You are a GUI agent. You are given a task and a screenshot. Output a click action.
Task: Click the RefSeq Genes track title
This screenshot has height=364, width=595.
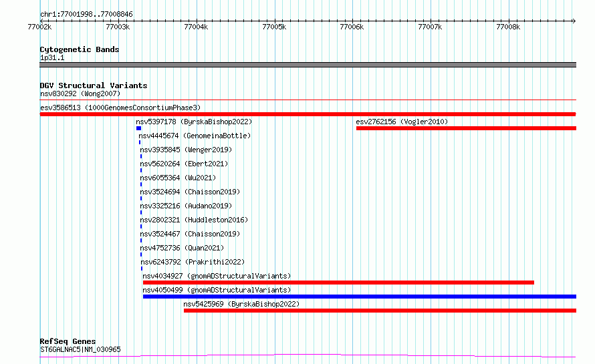[68, 341]
